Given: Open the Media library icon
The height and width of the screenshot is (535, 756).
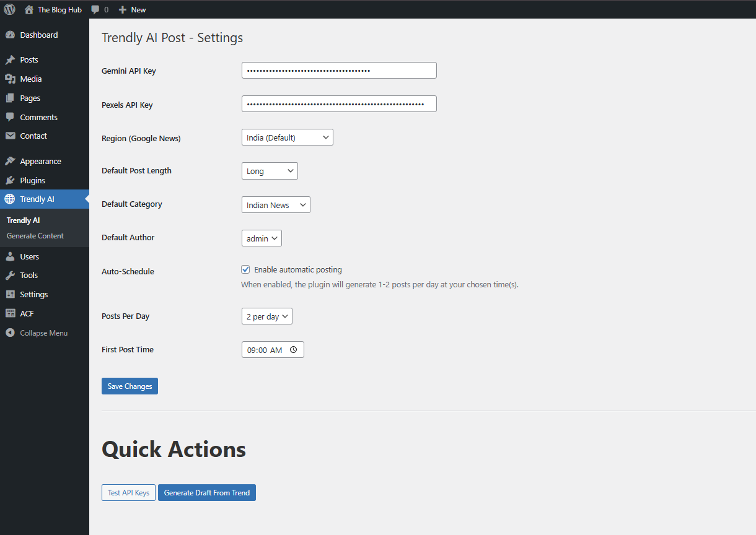Looking at the screenshot, I should pos(10,79).
